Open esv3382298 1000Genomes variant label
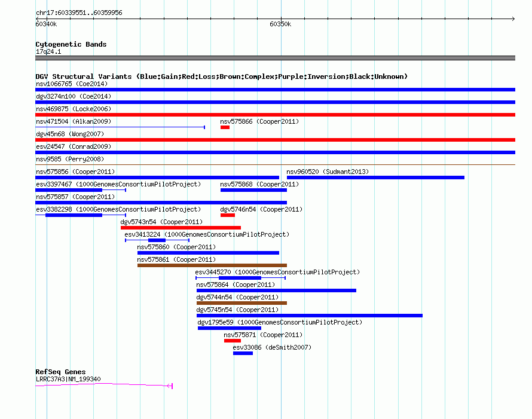This screenshot has height=419, width=532. click(118, 209)
